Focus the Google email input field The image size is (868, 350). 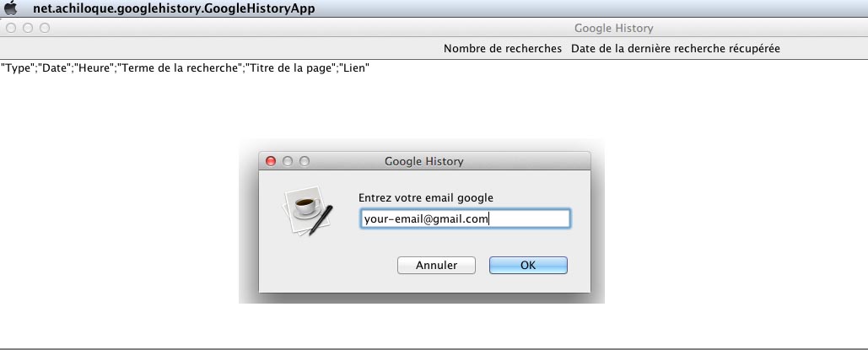click(x=465, y=218)
